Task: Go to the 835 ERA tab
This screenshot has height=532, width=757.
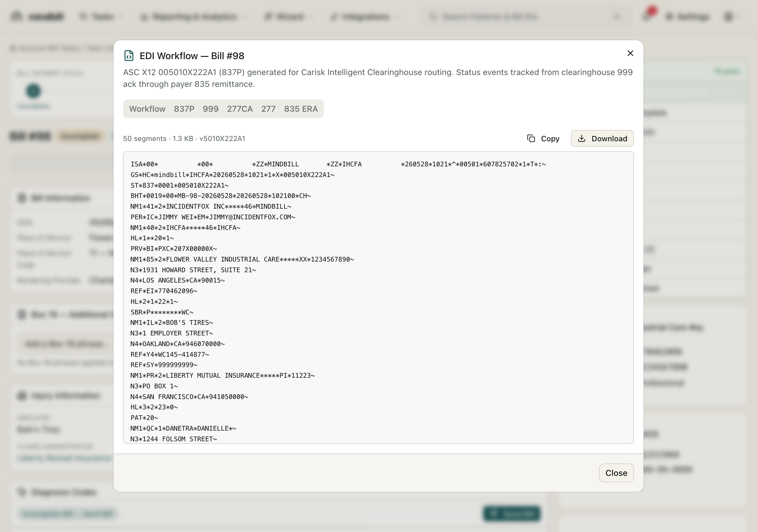Action: (x=301, y=109)
